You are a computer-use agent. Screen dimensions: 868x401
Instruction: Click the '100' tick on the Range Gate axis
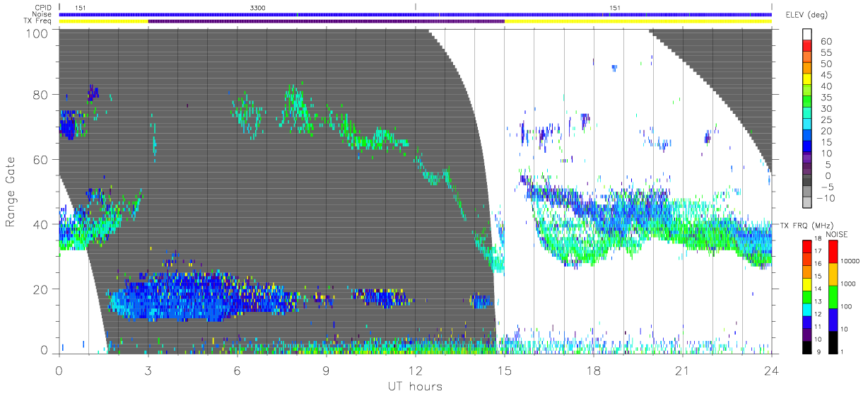pyautogui.click(x=37, y=33)
